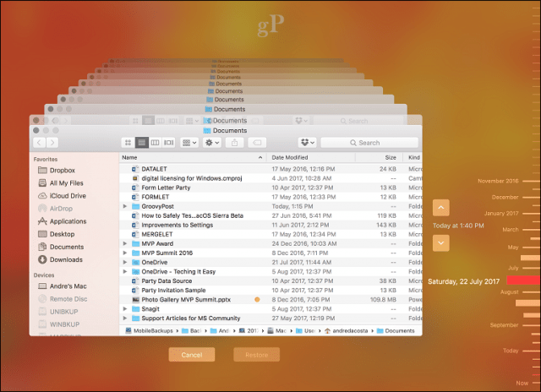Go to later backup with down arrow
The height and width of the screenshot is (392, 541).
click(x=441, y=243)
